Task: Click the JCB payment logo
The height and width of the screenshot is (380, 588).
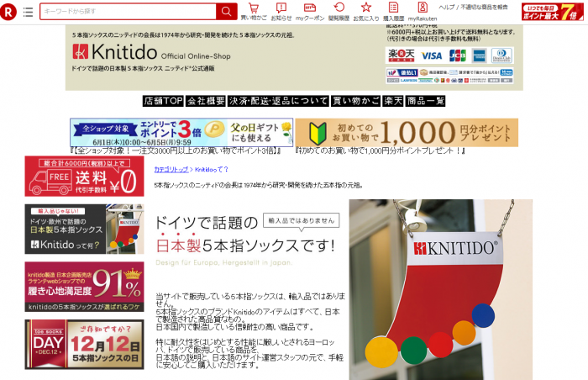Action: 458,55
